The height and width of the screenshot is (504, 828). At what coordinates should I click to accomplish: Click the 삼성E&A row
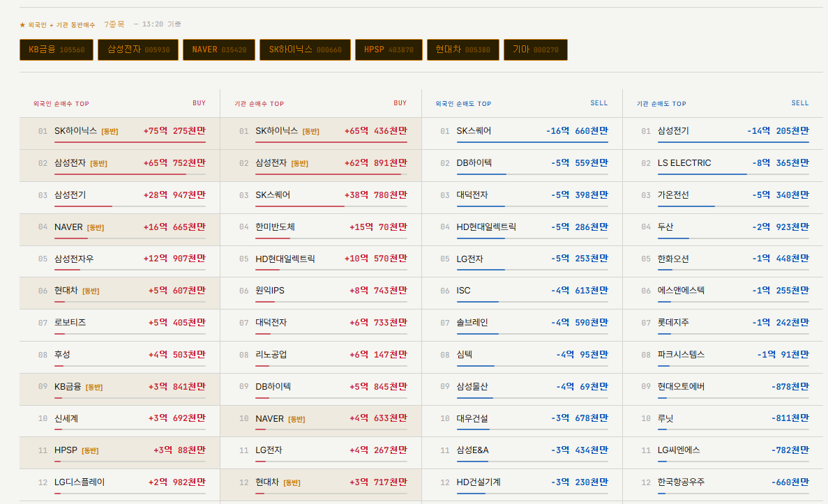coord(522,453)
